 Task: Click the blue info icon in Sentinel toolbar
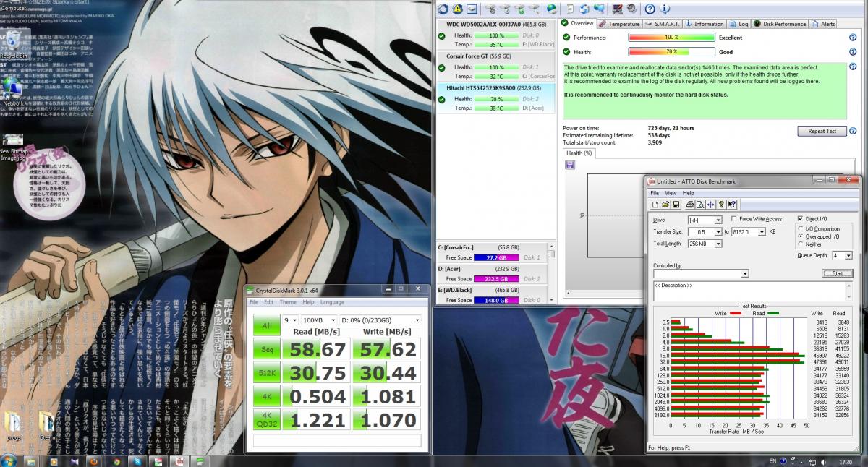click(665, 9)
